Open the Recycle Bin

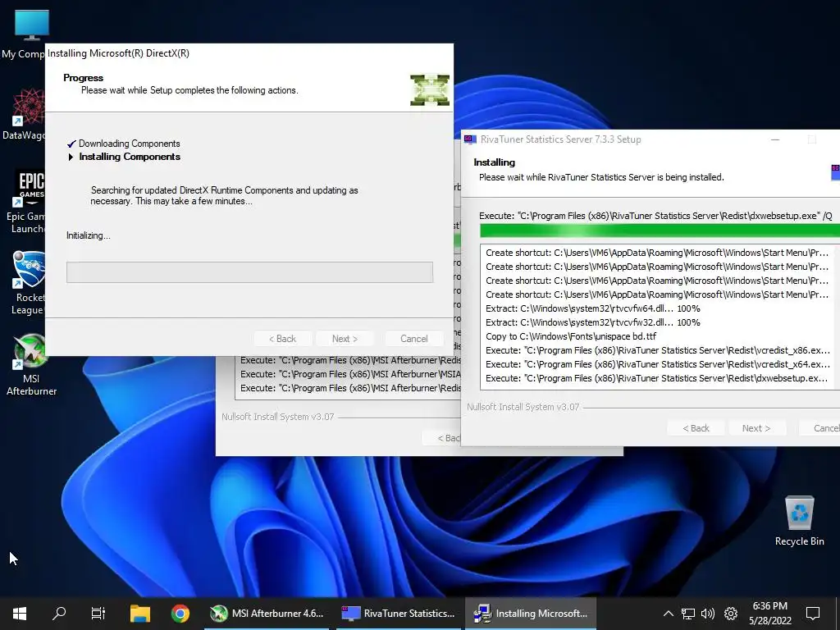pyautogui.click(x=799, y=520)
